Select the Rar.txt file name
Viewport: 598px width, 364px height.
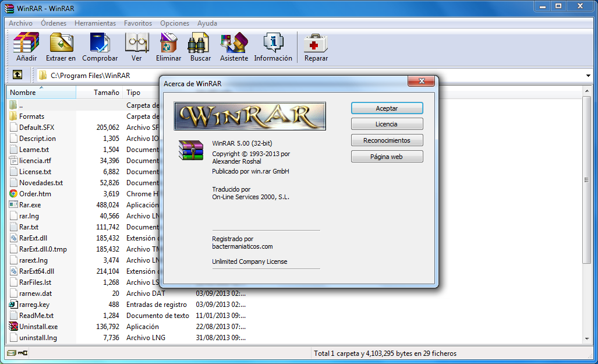click(29, 227)
